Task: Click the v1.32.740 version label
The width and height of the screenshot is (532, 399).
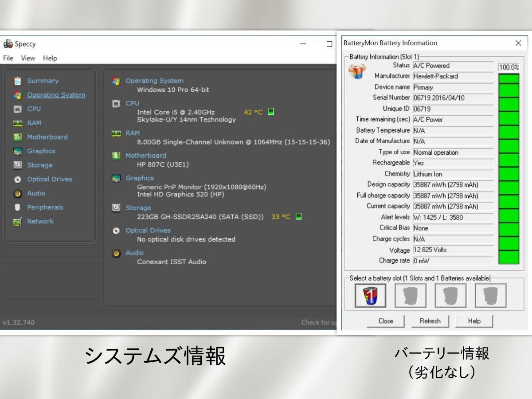Action: (x=19, y=322)
